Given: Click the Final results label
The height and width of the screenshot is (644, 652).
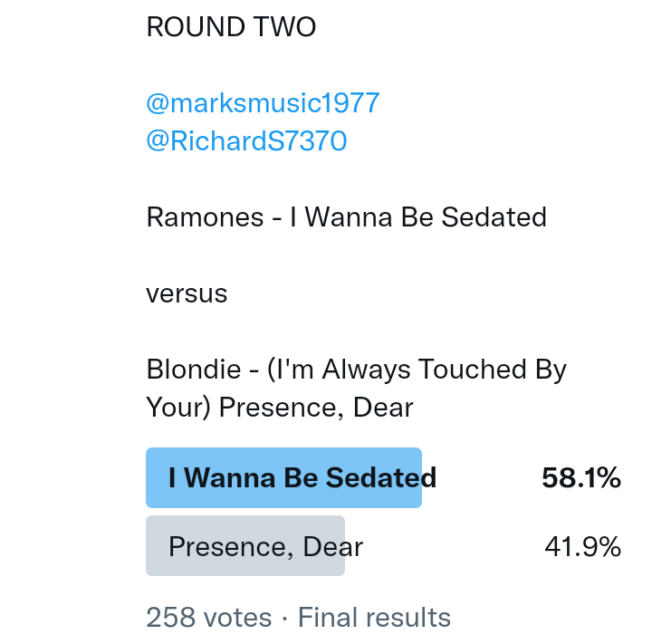Looking at the screenshot, I should tap(374, 618).
